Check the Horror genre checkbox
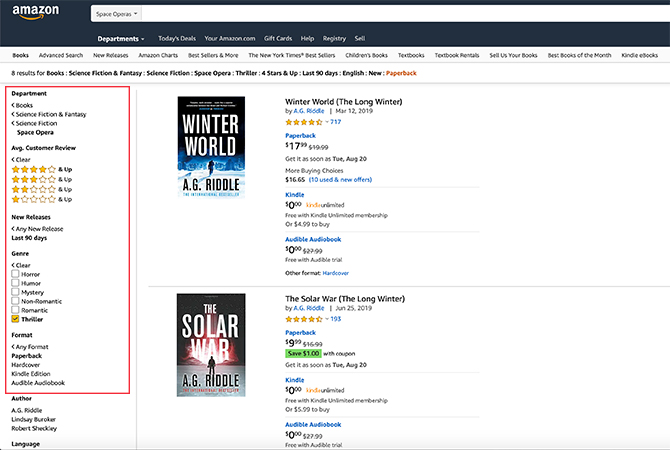This screenshot has height=450, width=670. click(x=15, y=274)
